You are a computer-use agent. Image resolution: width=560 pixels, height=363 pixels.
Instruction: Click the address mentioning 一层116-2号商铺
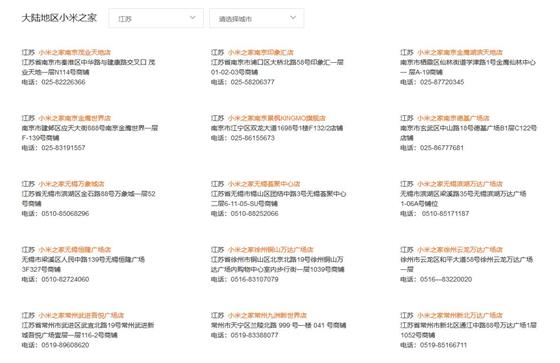[x=88, y=330]
